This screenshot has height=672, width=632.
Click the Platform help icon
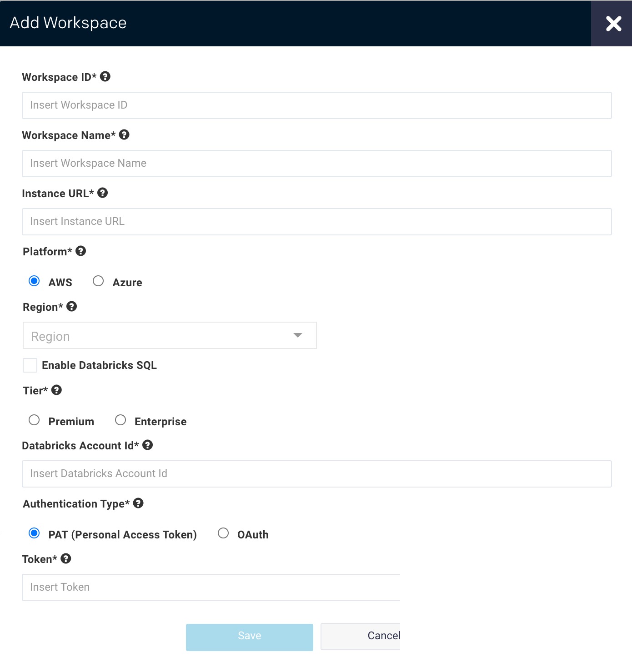click(x=80, y=251)
